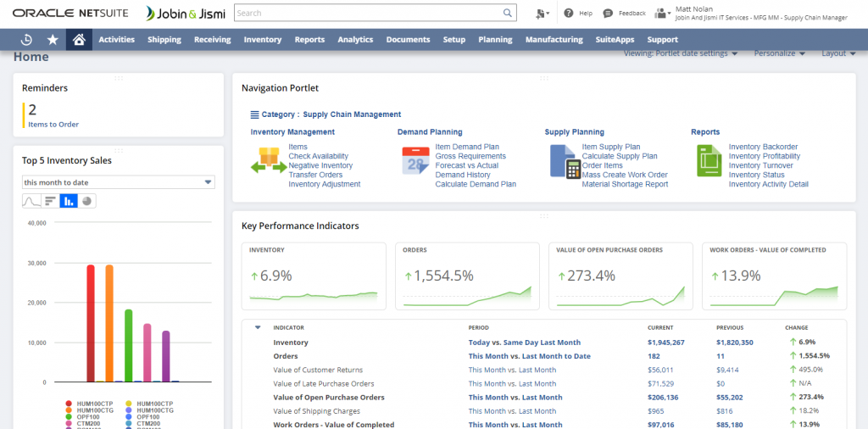Click the Shortcuts star icon

(53, 40)
